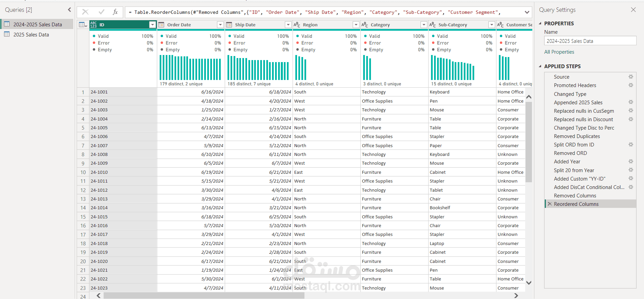
Task: Open the table menu icon at the grid corner
Action: pyautogui.click(x=83, y=25)
